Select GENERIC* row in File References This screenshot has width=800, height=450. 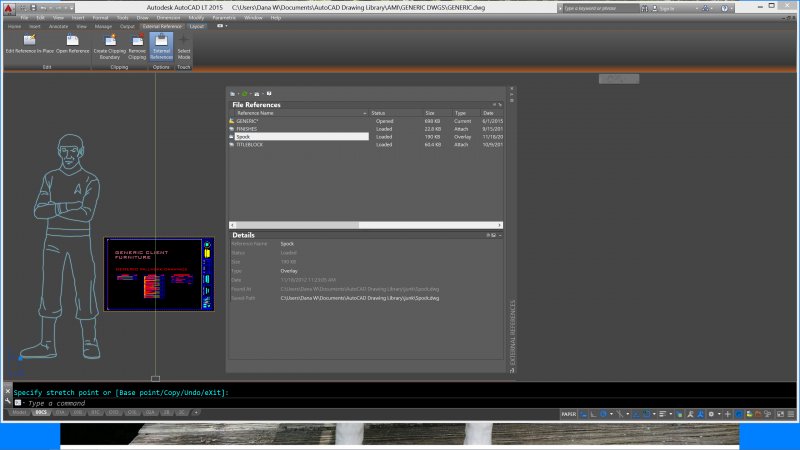(366, 121)
